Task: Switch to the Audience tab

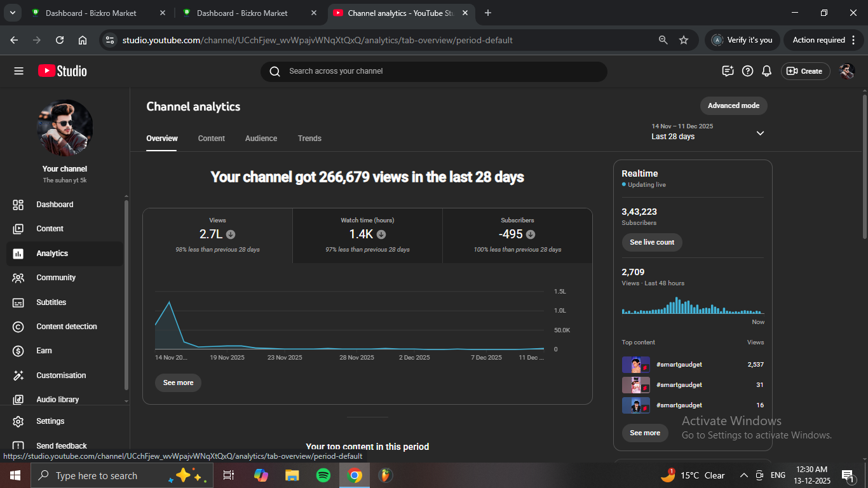Action: tap(261, 139)
